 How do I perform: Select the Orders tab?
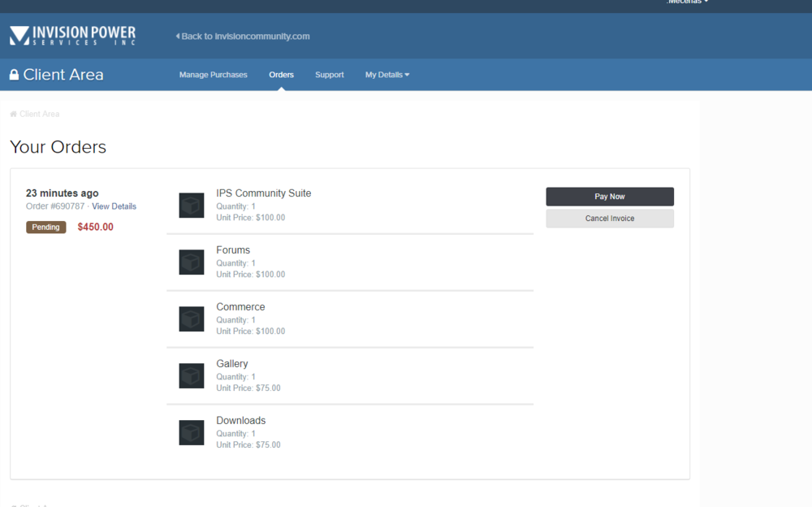(x=281, y=75)
